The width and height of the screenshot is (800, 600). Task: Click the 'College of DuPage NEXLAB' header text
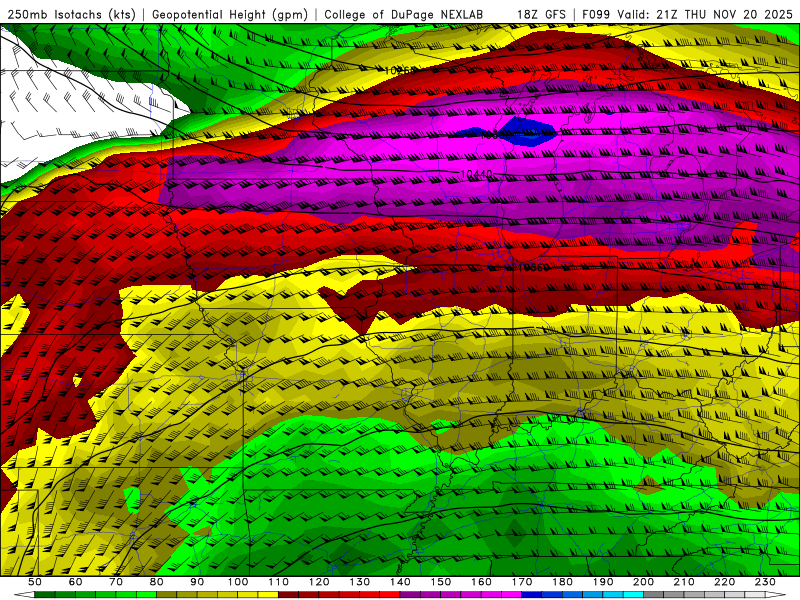click(x=404, y=15)
